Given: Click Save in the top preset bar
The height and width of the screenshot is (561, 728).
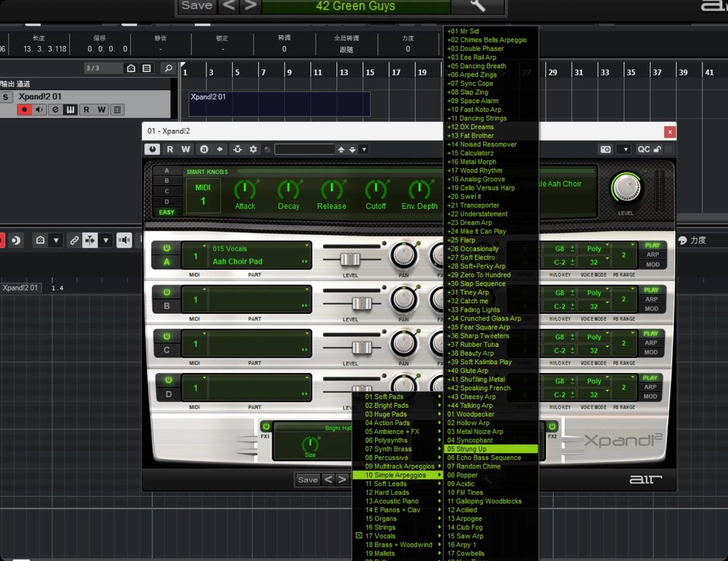Looking at the screenshot, I should coord(197,5).
